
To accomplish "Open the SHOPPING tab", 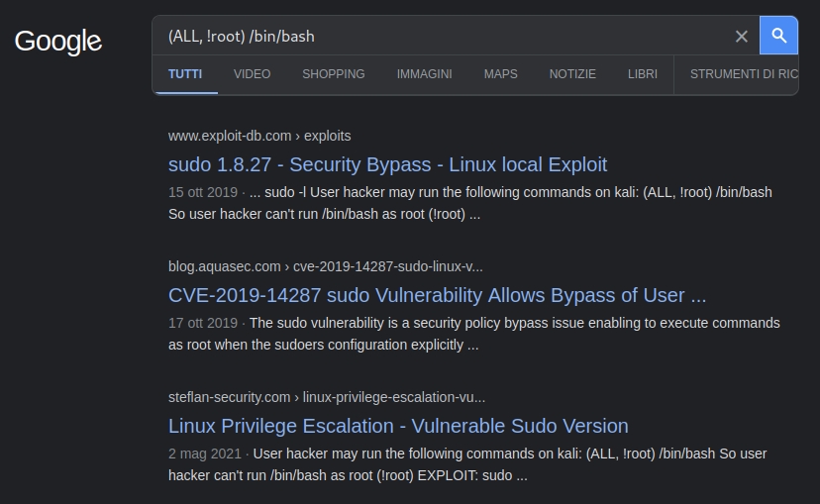I will coord(333,74).
